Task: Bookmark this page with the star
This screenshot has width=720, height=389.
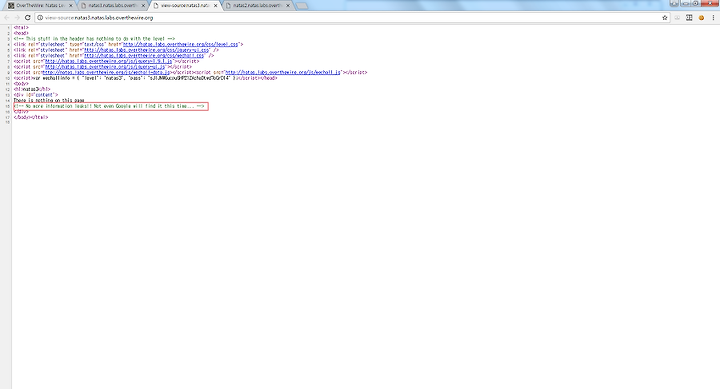Action: (664, 18)
